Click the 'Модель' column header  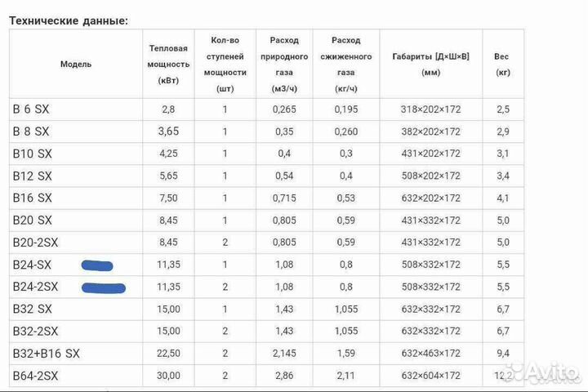[x=76, y=63]
